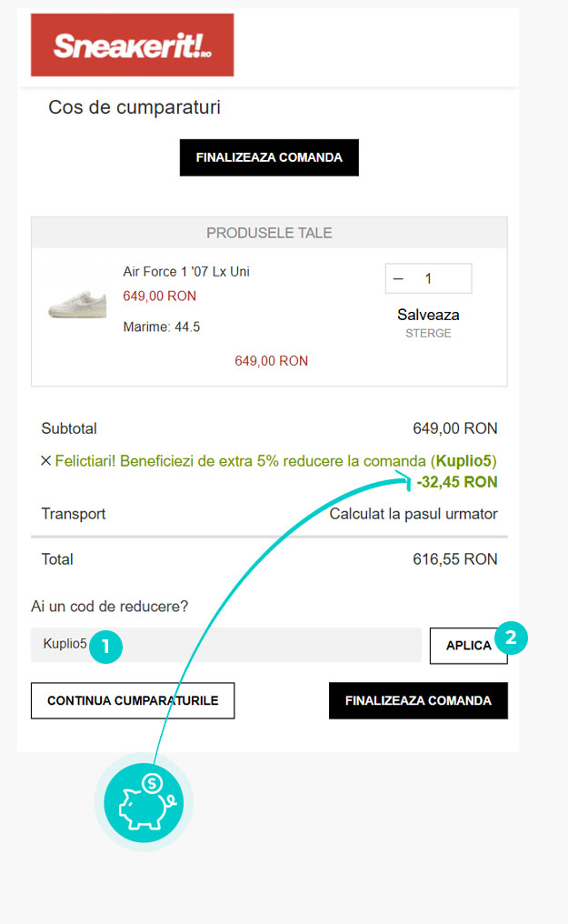Apply the discount code with Aplica

coord(468,646)
